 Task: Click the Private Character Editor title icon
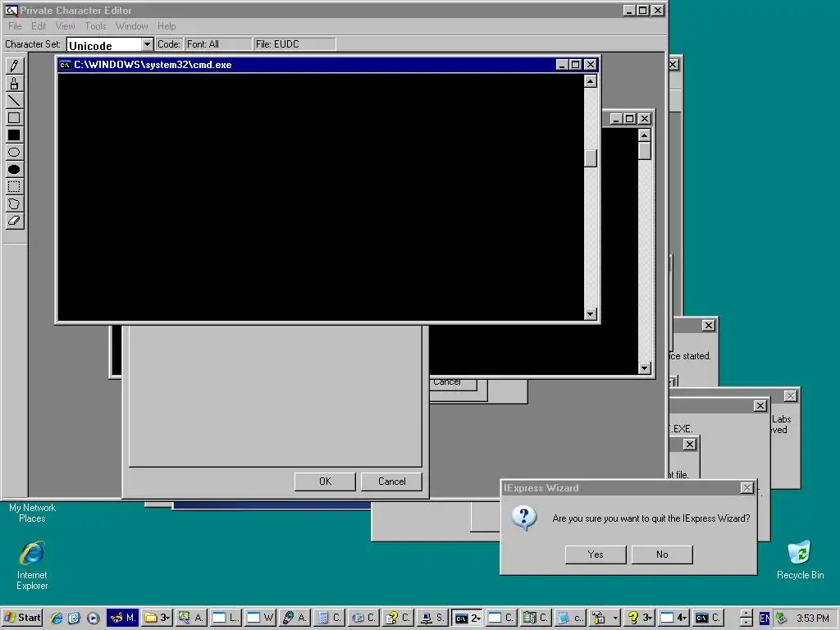tap(10, 10)
